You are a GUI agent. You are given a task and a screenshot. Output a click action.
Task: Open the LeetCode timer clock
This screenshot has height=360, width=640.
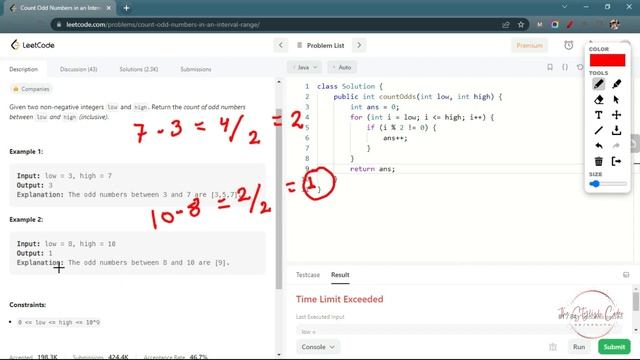coord(569,45)
